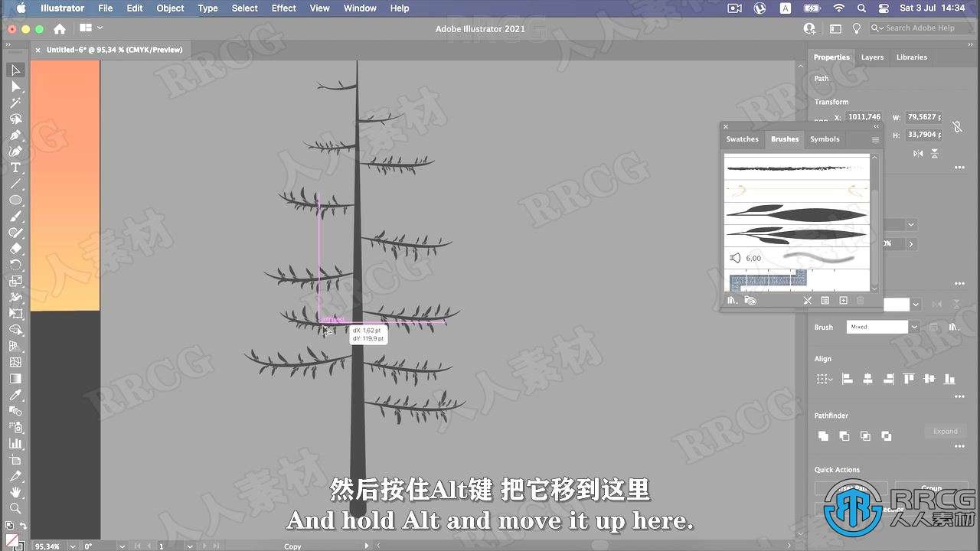
Task: Select the Artboard tool
Action: pos(15,460)
